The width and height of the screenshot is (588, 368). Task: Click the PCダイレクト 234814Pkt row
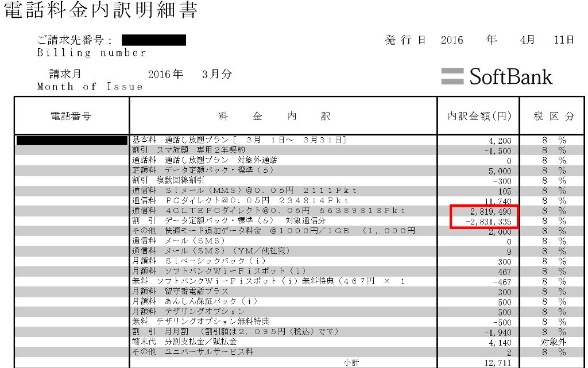tap(240, 200)
